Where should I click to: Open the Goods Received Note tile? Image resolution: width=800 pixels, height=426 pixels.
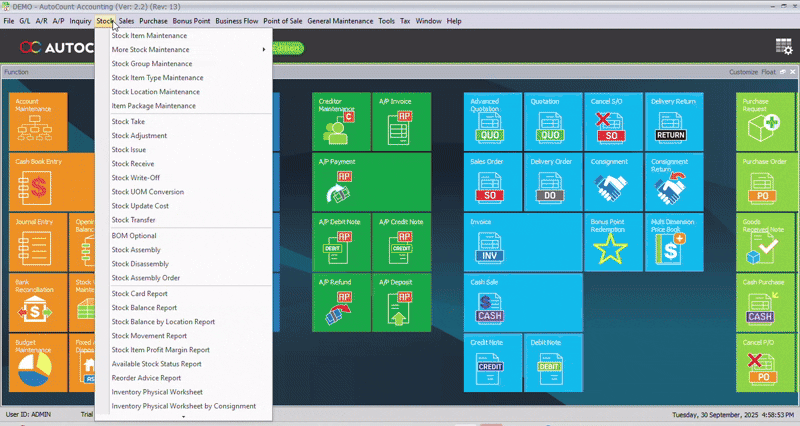[x=764, y=241]
